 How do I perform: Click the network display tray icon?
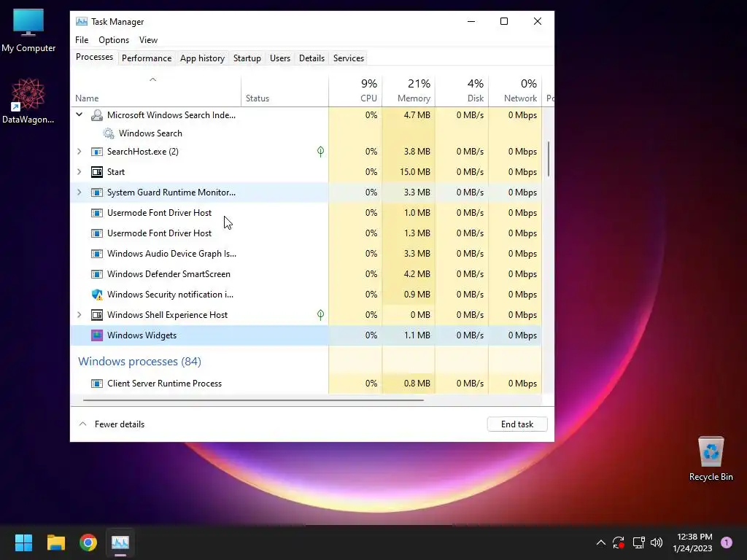(x=638, y=542)
